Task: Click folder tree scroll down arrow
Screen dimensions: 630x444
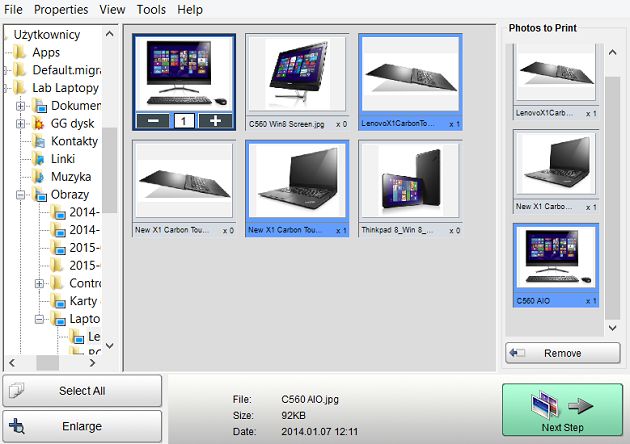Action: 109,346
